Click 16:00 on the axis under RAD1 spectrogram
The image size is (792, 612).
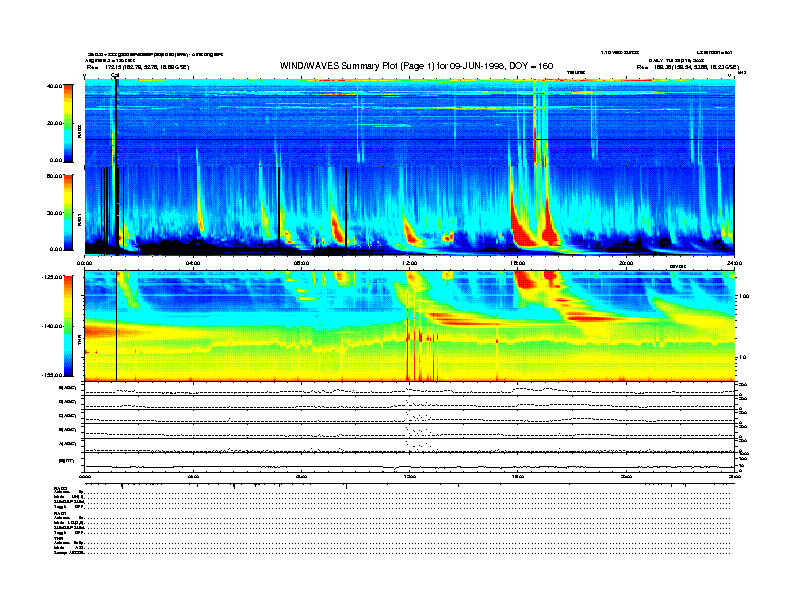518,263
